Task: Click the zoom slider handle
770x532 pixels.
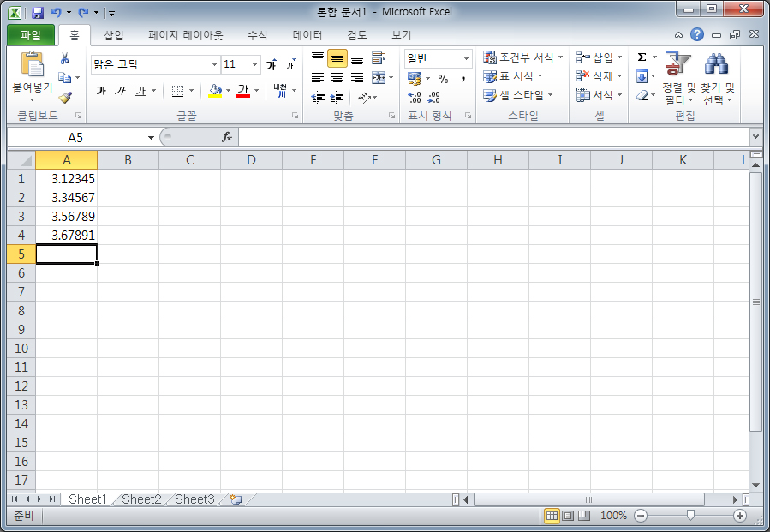Action: click(690, 516)
